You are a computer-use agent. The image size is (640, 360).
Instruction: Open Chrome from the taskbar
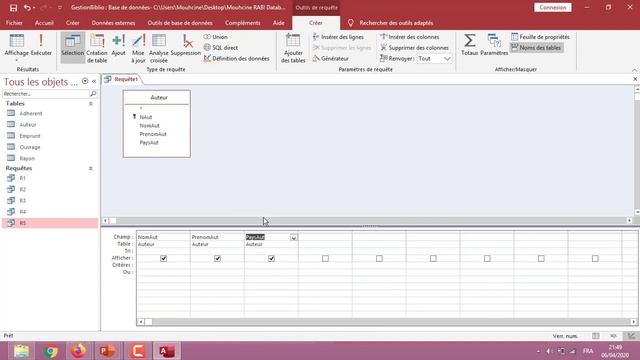click(51, 351)
